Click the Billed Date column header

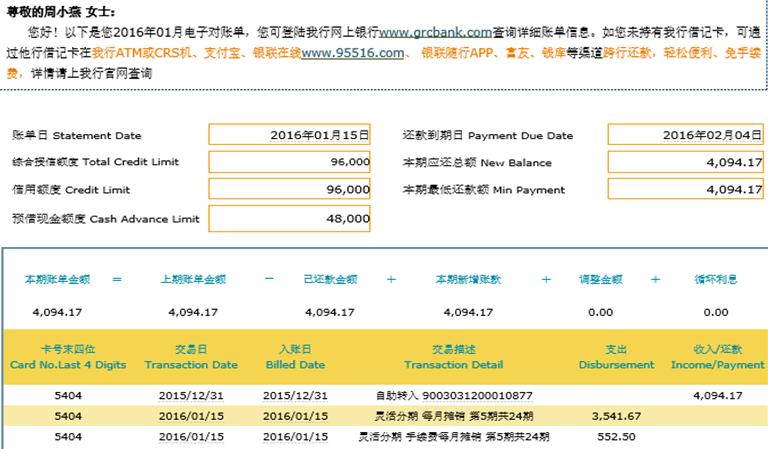[295, 358]
